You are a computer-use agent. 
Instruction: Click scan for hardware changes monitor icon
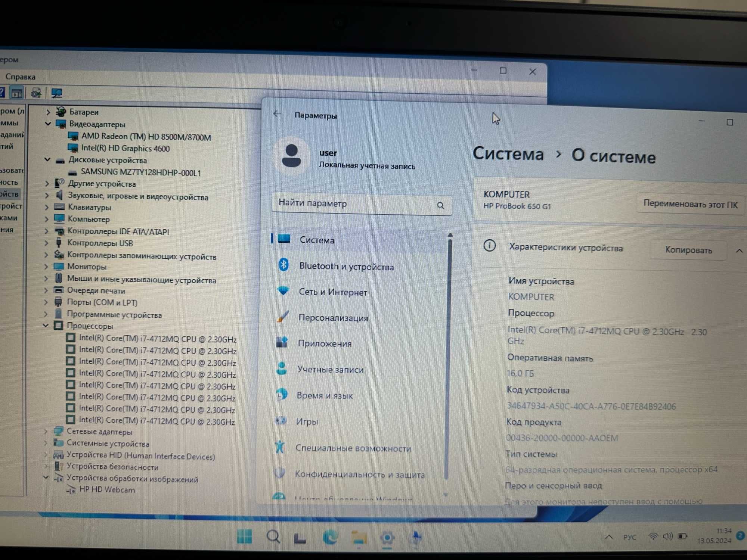pos(57,93)
